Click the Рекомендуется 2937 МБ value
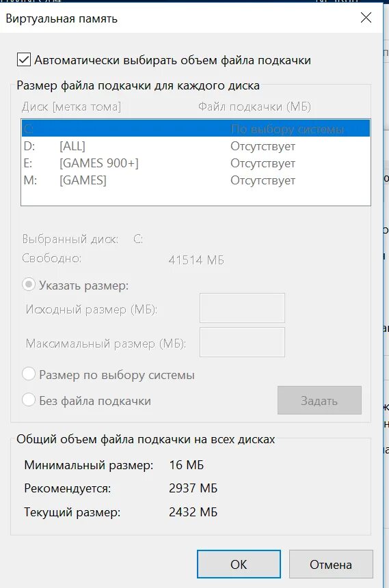 click(x=193, y=488)
